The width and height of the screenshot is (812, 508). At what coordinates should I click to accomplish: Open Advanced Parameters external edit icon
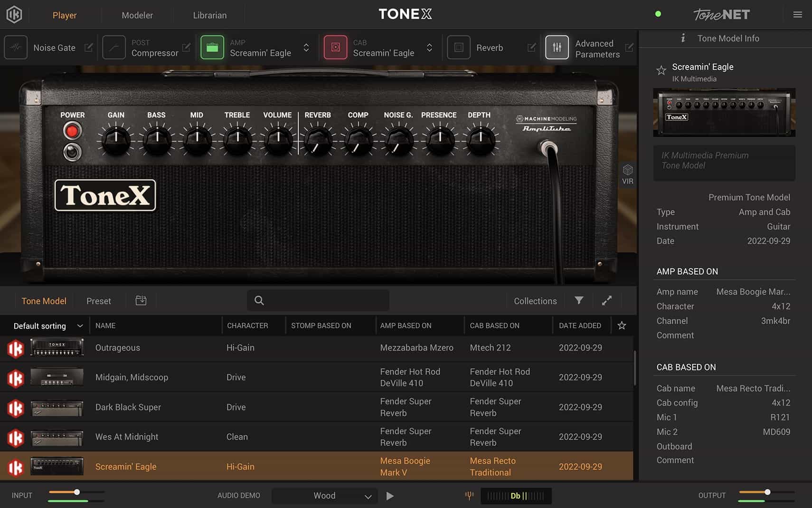pyautogui.click(x=629, y=47)
